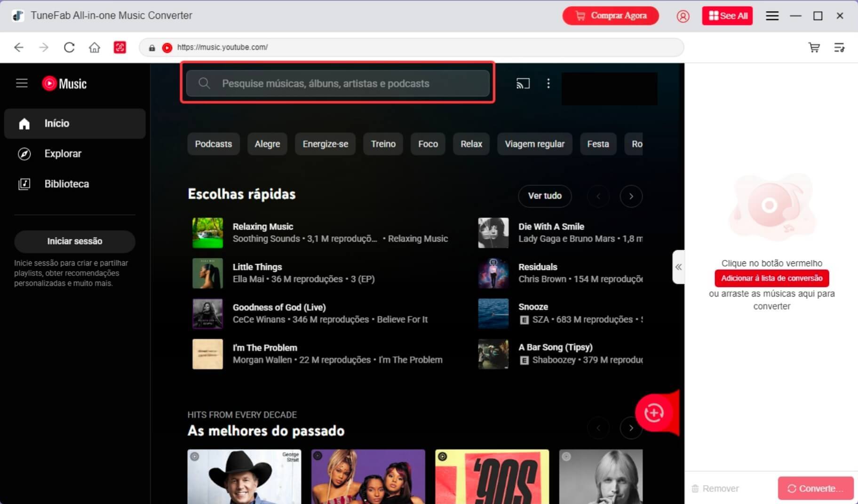858x504 pixels.
Task: Click the Converter button
Action: (816, 488)
